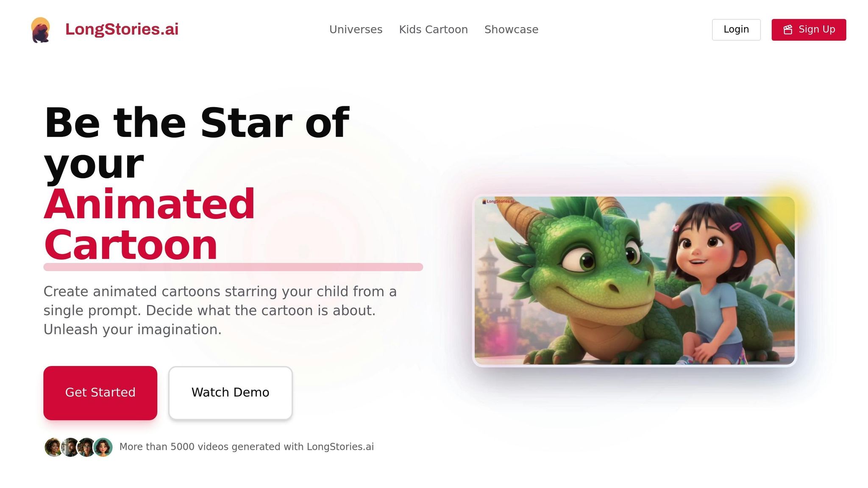
Task: Select the second user avatar with beard
Action: coord(70,447)
